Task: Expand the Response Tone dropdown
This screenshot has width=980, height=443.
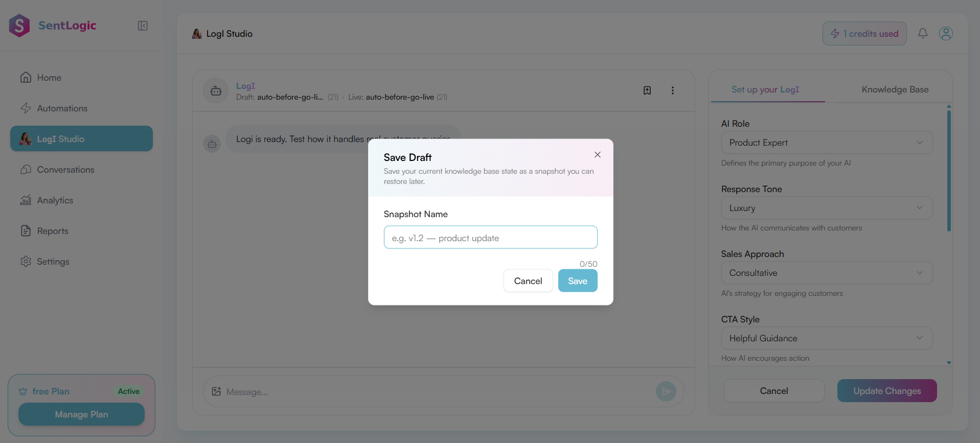Action: (827, 208)
